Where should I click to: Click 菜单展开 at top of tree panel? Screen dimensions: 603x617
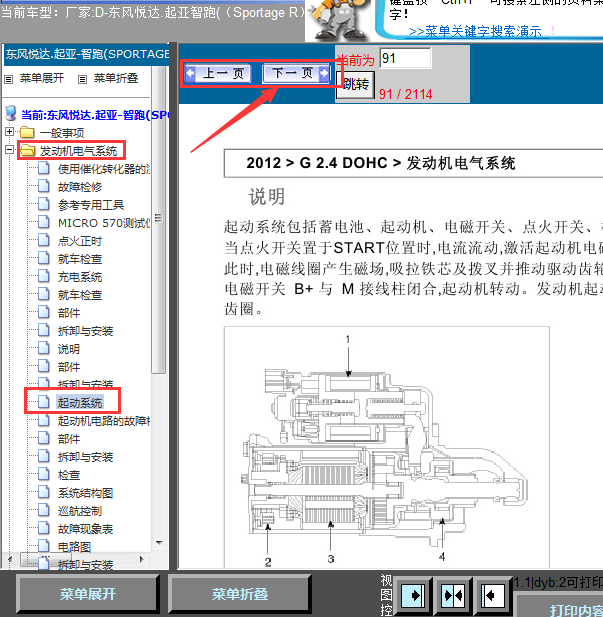(x=42, y=78)
